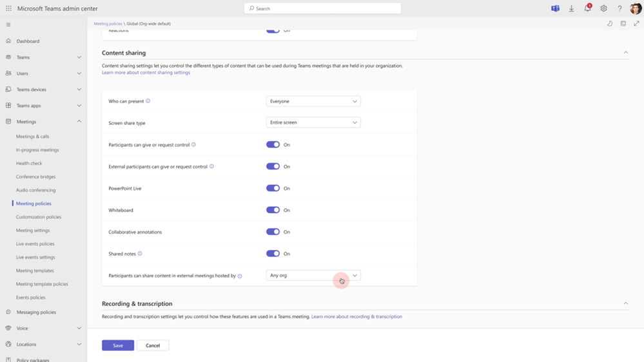Screen dimensions: 644x362
Task: Collapse the navigation hamburger menu
Action: [x=8, y=24]
